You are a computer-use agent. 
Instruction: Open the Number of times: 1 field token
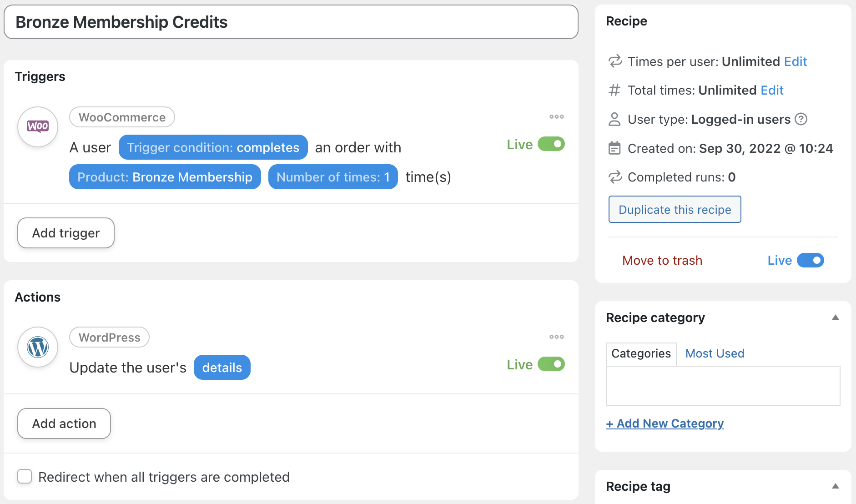[333, 177]
